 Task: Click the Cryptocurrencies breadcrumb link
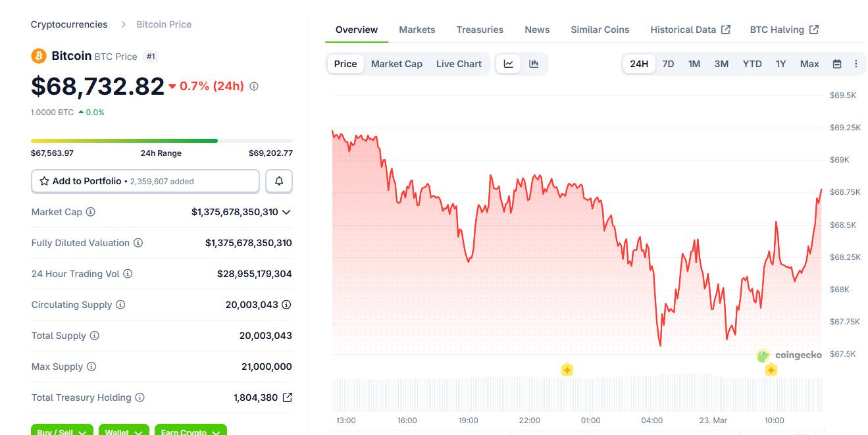point(68,24)
